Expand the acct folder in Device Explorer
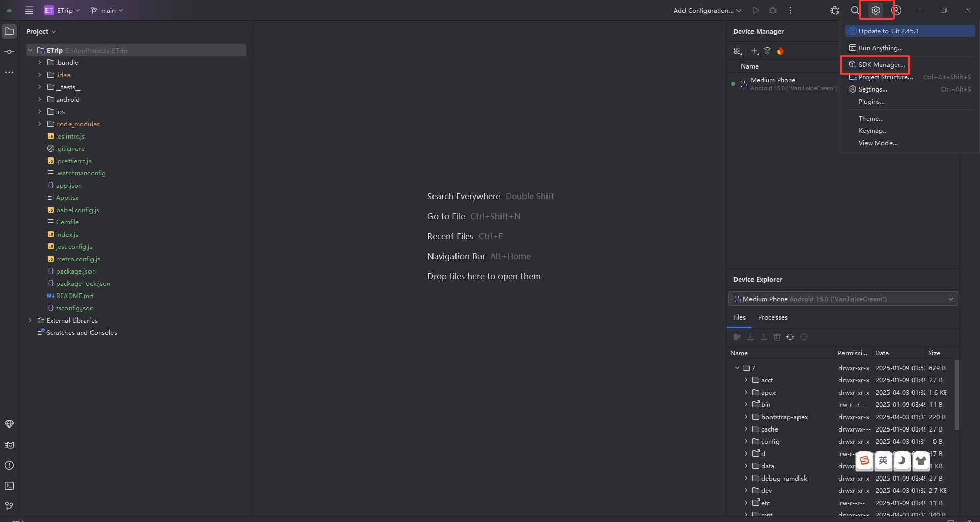The image size is (980, 522). click(746, 380)
